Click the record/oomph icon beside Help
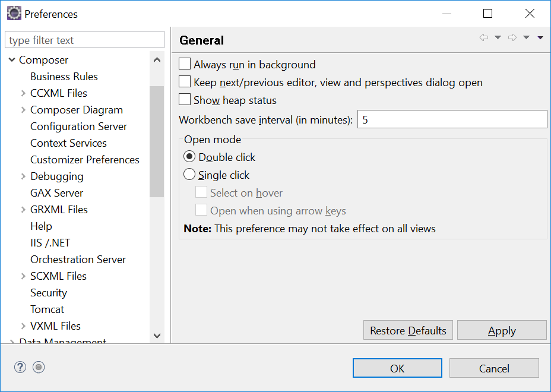Image resolution: width=551 pixels, height=392 pixels. point(39,367)
